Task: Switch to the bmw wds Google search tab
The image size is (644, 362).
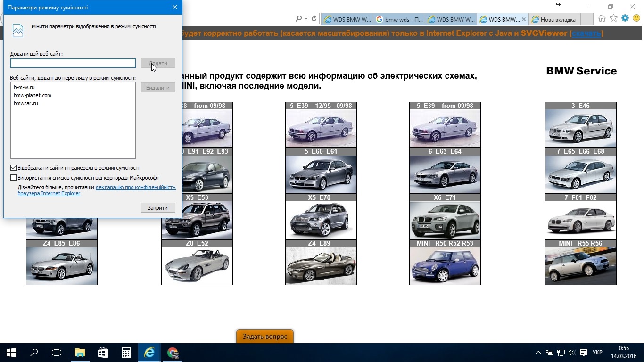Action: (400, 20)
